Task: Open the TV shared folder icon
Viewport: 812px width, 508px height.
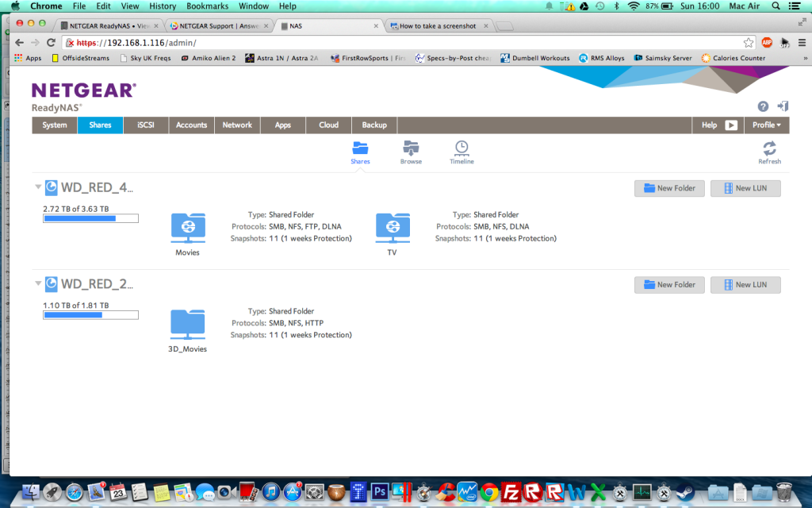Action: click(393, 228)
